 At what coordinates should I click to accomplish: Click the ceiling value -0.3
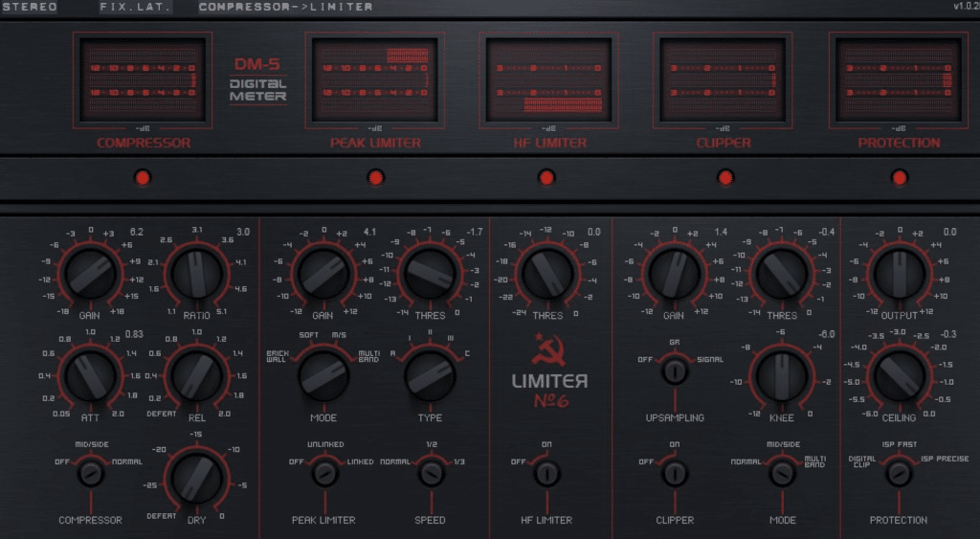point(948,334)
